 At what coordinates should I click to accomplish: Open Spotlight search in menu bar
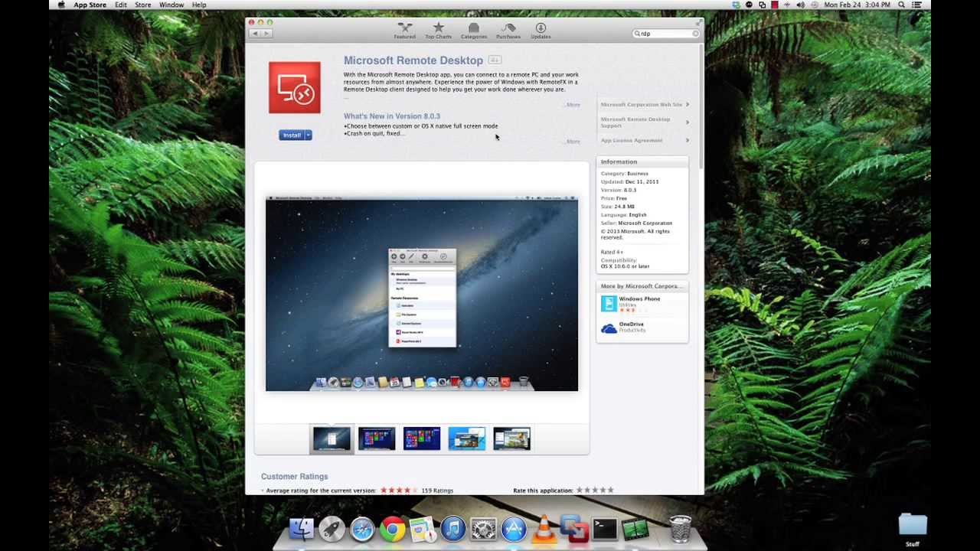point(901,5)
